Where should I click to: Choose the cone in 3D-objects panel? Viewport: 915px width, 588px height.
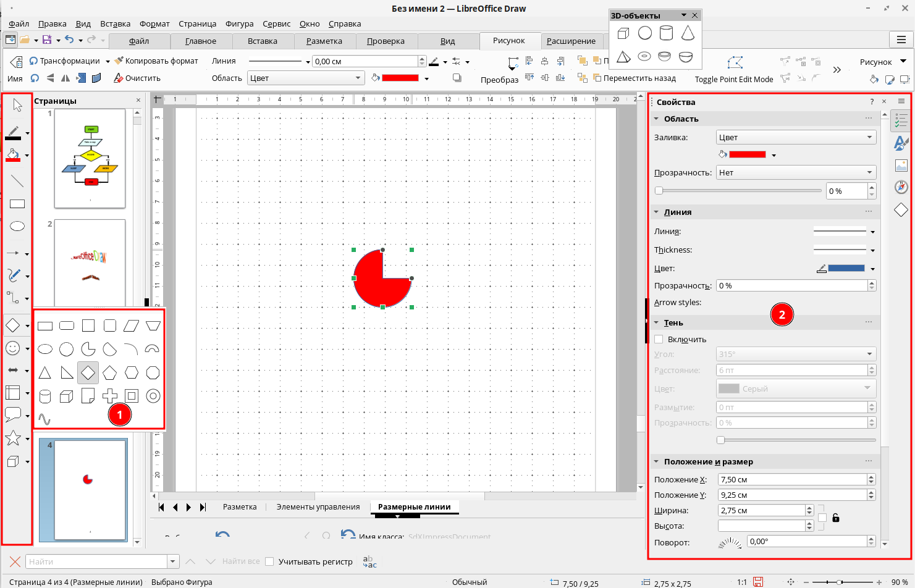point(687,33)
